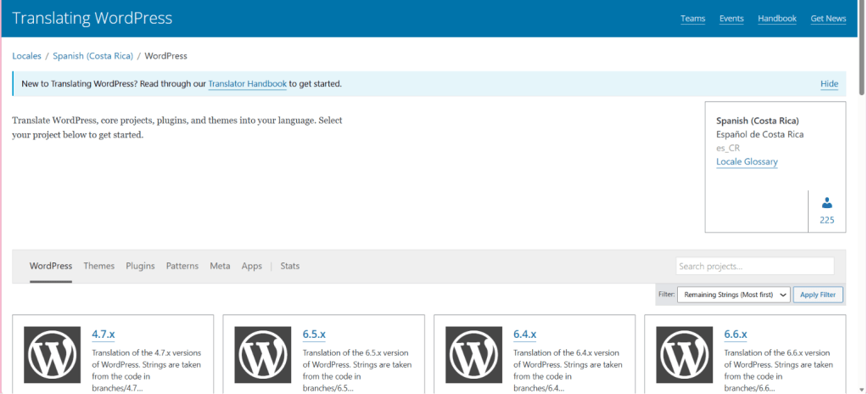Click the page vertical scrollbar
868x394 pixels.
point(862,48)
